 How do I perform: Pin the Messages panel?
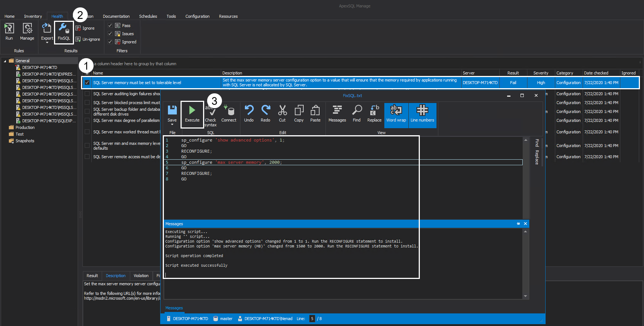tap(518, 224)
